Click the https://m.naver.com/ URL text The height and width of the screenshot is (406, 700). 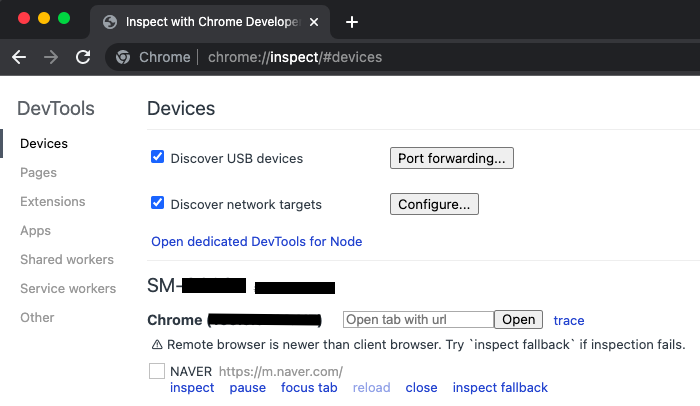(281, 372)
